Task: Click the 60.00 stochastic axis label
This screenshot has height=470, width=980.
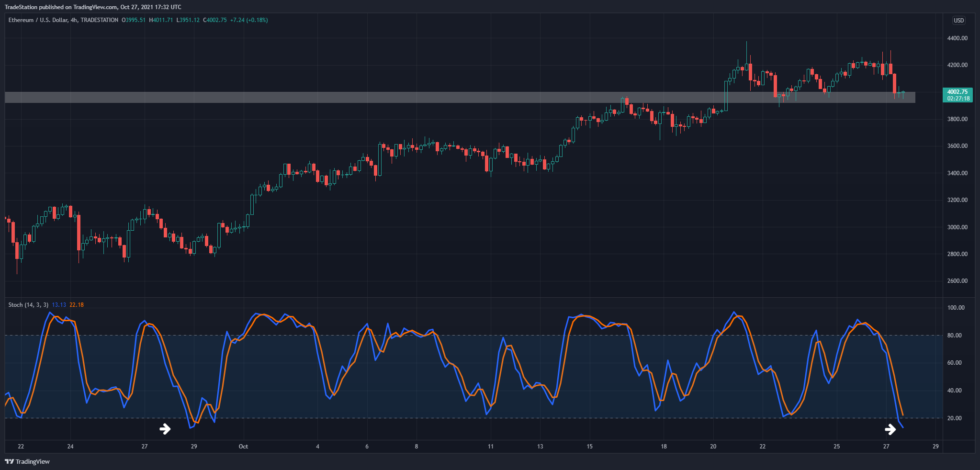Action: coord(954,363)
